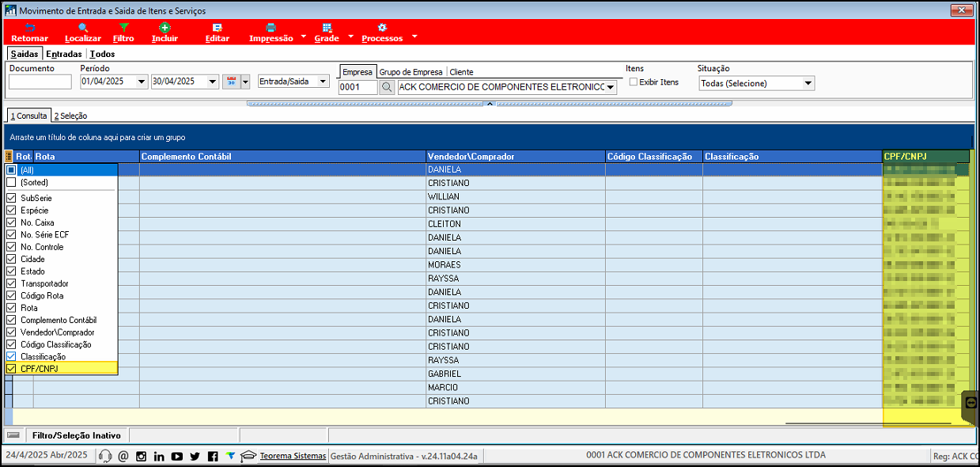
Task: Open the LinkedIn icon in status bar
Action: 159,456
